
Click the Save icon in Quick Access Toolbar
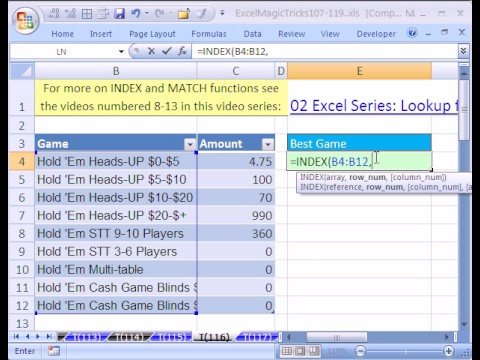(x=119, y=14)
